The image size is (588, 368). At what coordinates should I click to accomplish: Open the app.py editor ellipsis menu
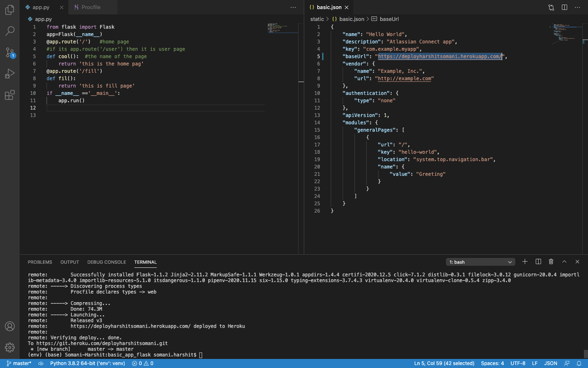coord(293,7)
